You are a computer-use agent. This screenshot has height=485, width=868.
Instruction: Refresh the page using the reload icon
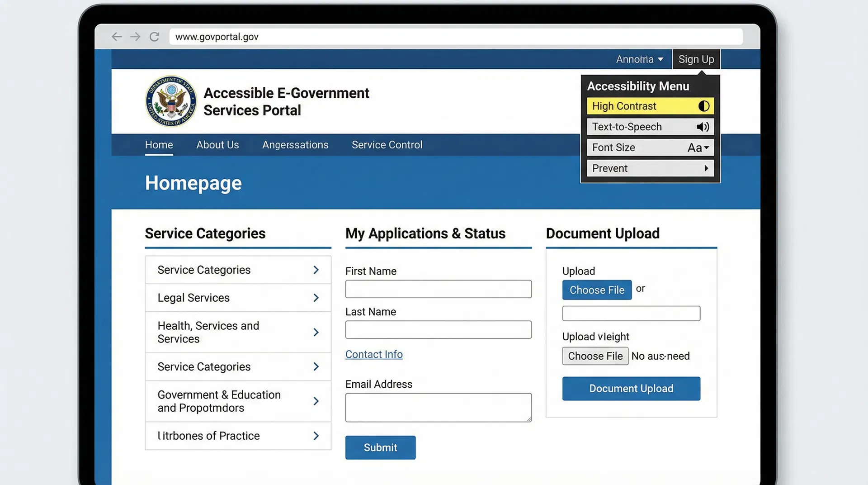coord(154,36)
